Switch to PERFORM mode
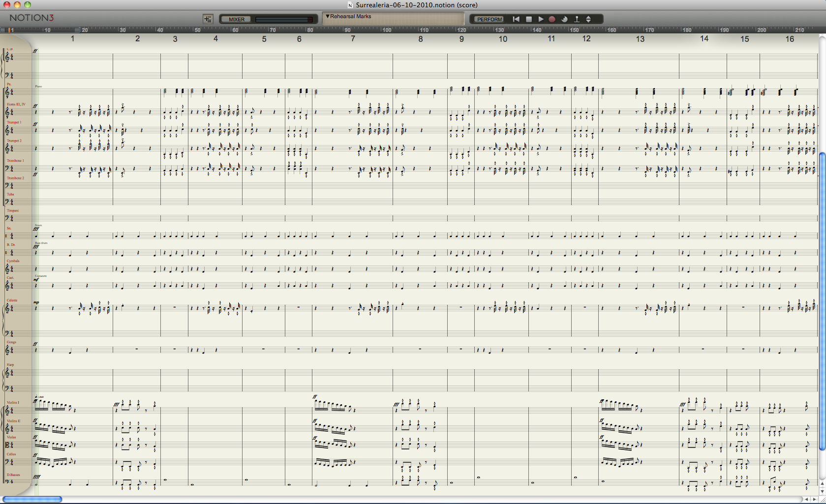 489,19
